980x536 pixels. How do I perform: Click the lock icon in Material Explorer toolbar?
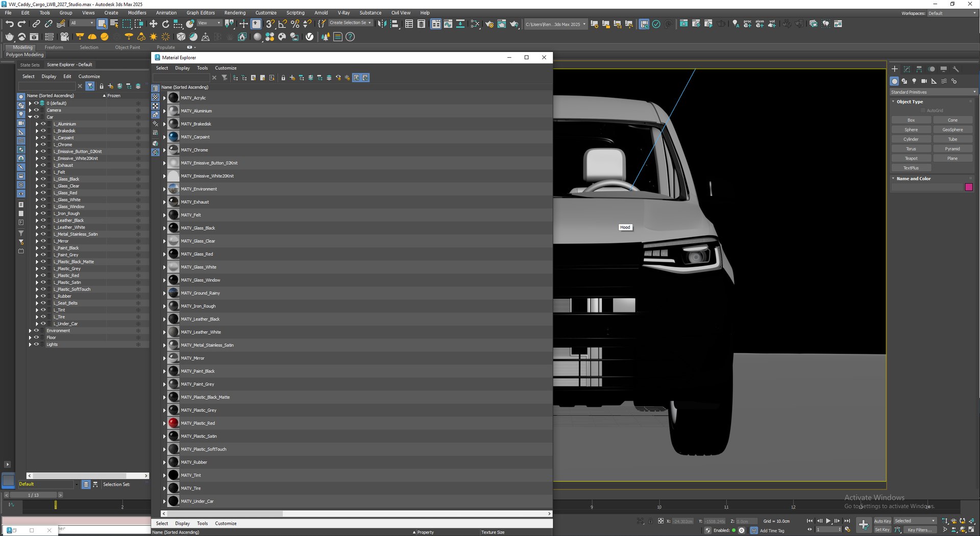(283, 78)
